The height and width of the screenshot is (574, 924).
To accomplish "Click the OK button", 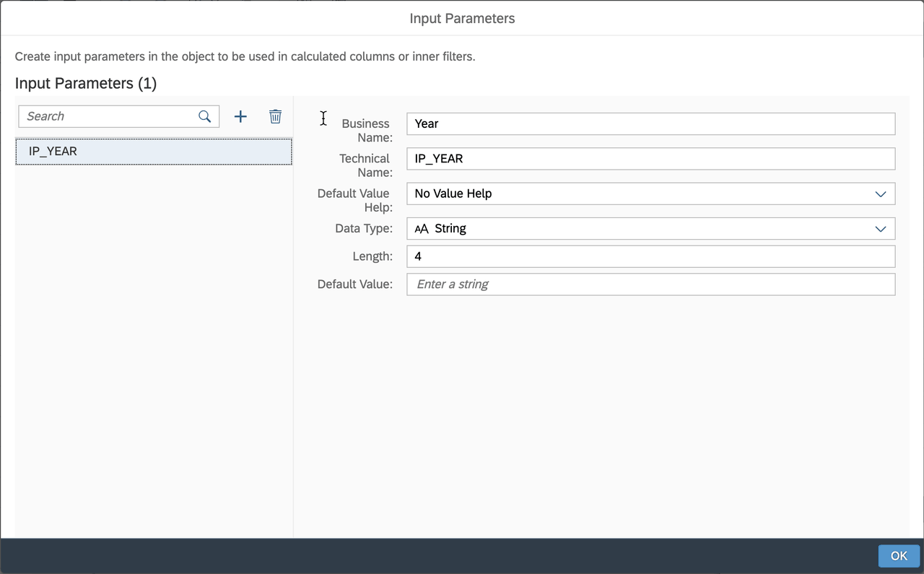I will click(x=898, y=555).
